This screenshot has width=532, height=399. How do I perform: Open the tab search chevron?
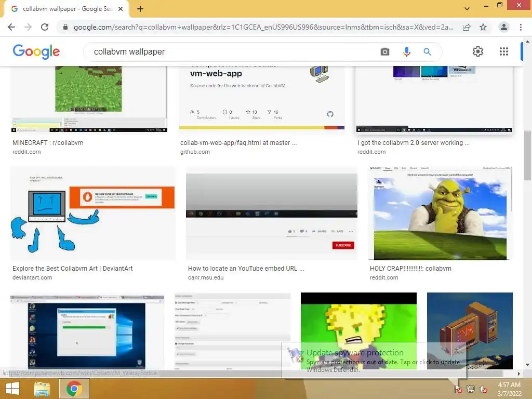click(x=467, y=9)
